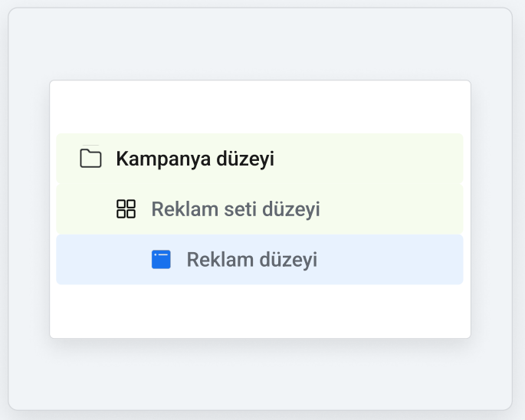Image resolution: width=525 pixels, height=420 pixels.
Task: Open campaign level via its folder icon
Action: point(90,158)
